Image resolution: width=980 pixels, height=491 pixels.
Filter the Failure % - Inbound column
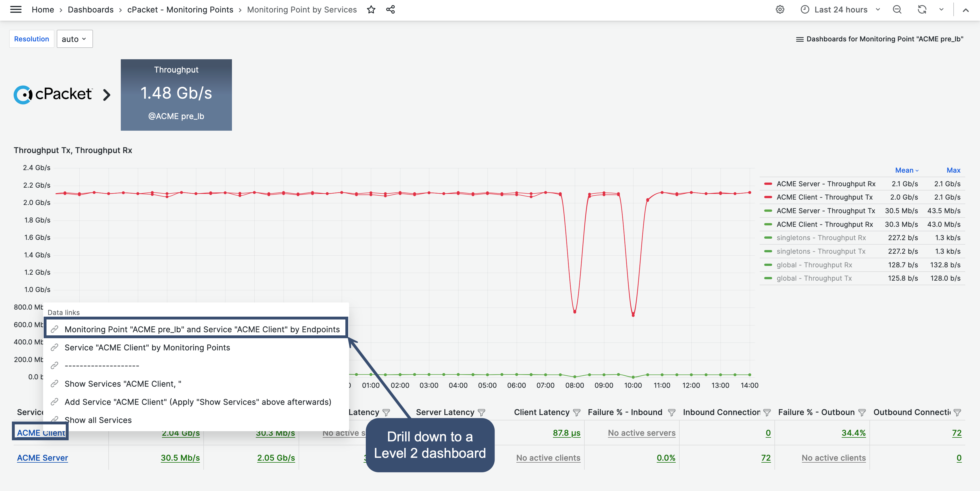pyautogui.click(x=671, y=412)
